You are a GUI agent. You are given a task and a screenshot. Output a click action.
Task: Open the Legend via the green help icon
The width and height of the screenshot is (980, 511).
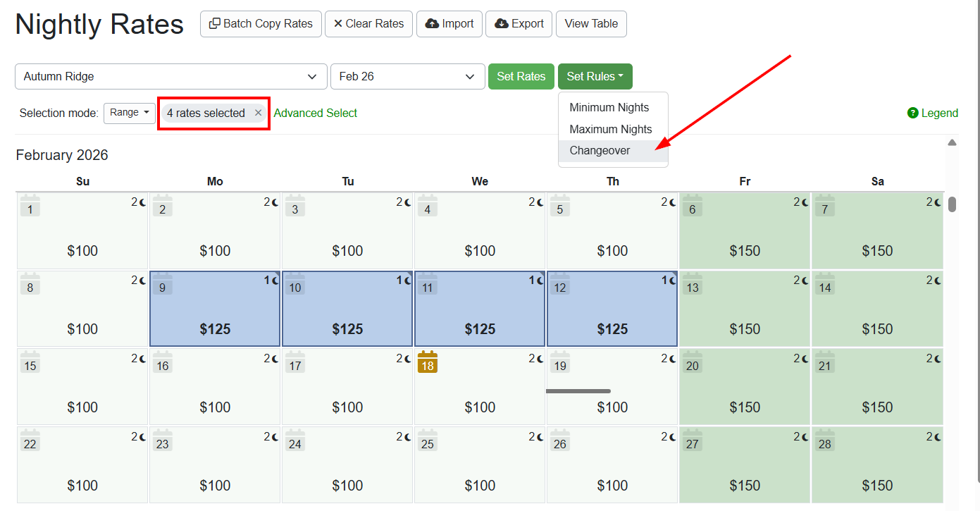(x=912, y=113)
